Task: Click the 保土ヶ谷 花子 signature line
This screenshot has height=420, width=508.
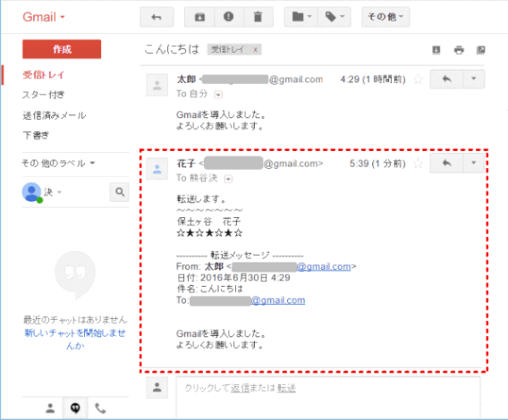Action: point(208,222)
